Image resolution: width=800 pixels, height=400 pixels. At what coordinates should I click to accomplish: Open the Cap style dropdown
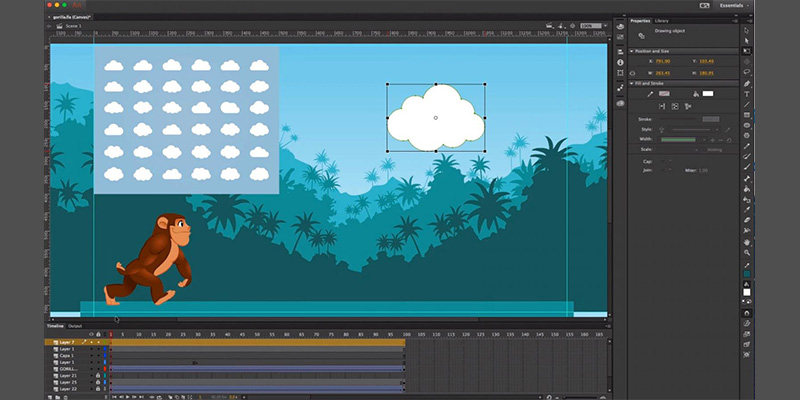pyautogui.click(x=666, y=161)
